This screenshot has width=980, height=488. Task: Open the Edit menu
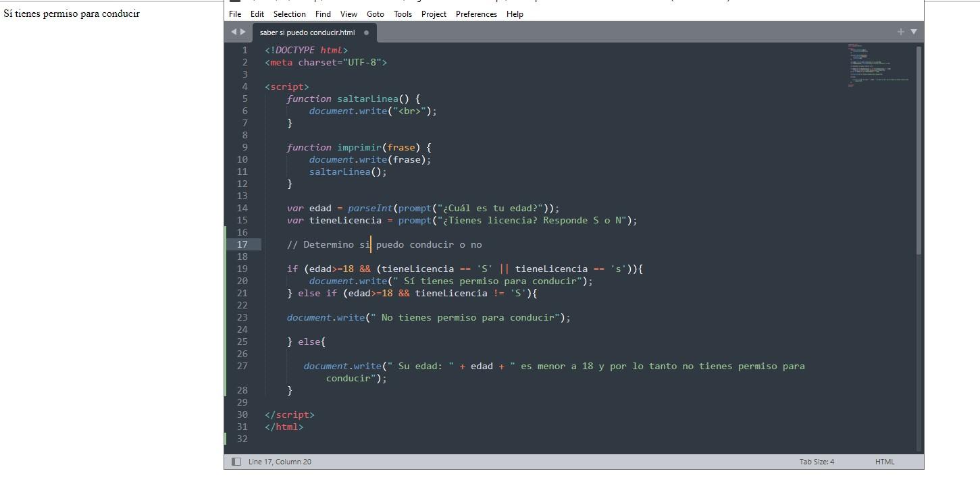tap(257, 13)
